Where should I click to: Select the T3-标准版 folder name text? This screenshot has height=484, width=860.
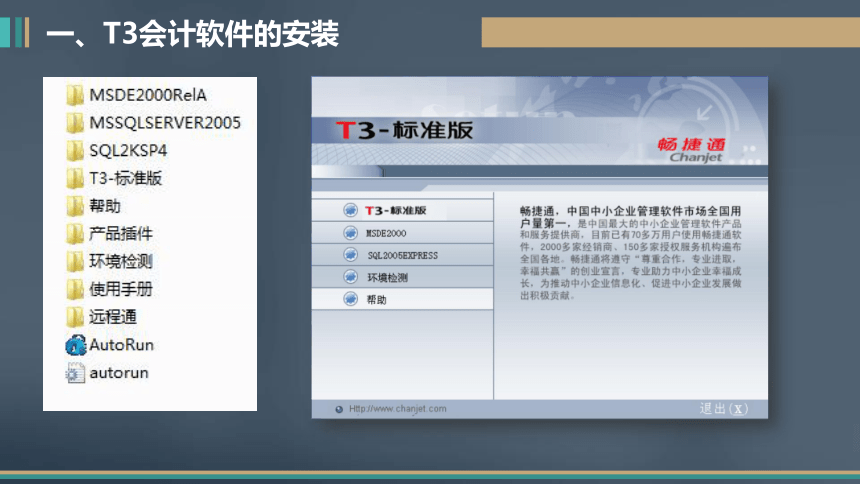126,178
